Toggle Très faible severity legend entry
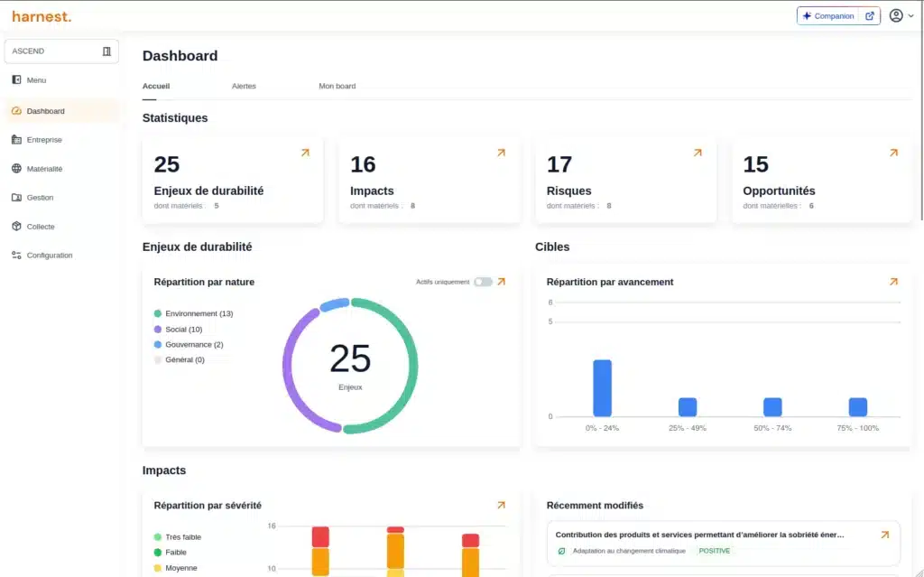This screenshot has width=924, height=577. [178, 537]
